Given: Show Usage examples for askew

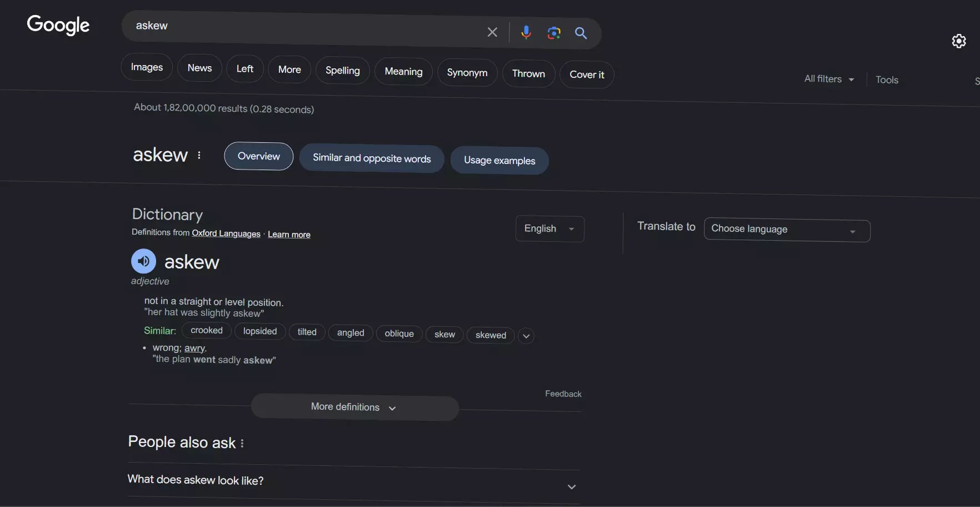Looking at the screenshot, I should point(499,161).
